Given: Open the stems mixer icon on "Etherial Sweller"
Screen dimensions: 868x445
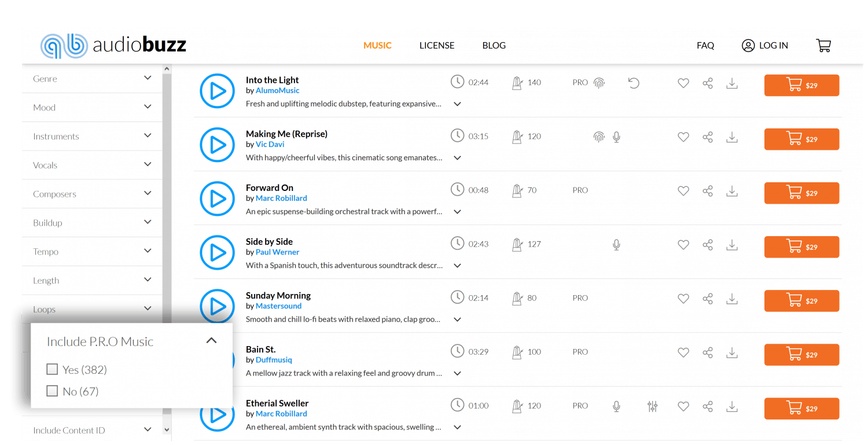Looking at the screenshot, I should [652, 407].
